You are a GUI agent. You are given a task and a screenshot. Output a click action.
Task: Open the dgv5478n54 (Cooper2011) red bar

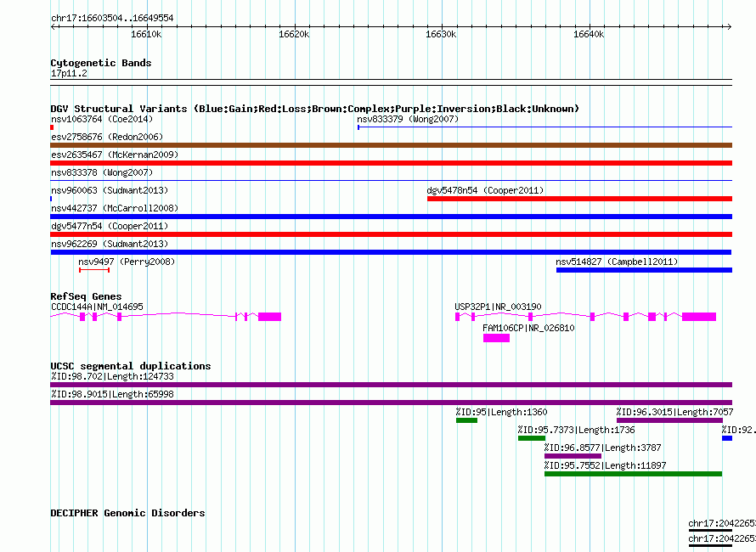coord(579,199)
